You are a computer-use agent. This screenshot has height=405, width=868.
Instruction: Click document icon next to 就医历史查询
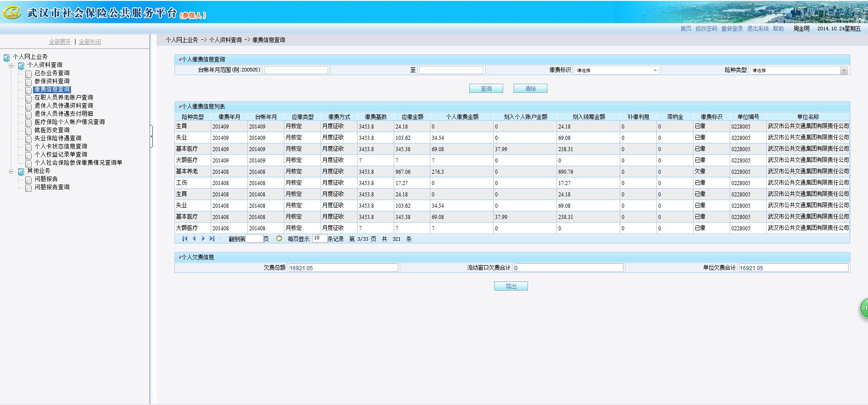[28, 131]
